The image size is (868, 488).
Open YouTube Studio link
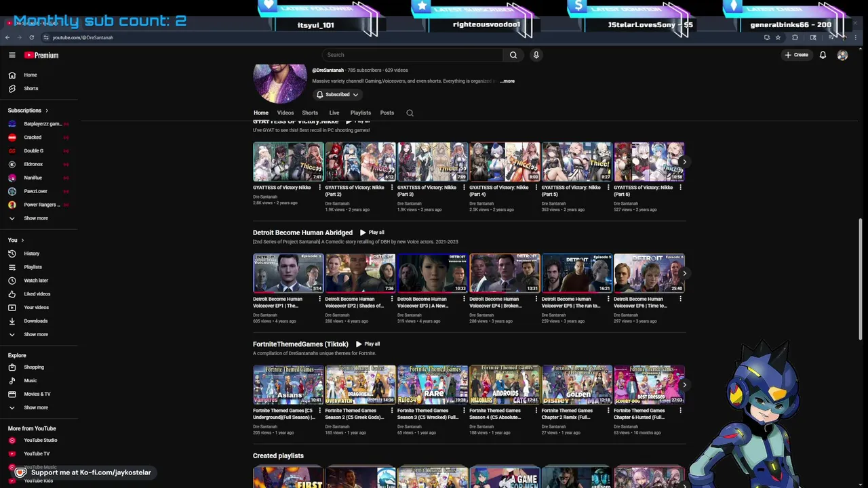click(x=40, y=440)
